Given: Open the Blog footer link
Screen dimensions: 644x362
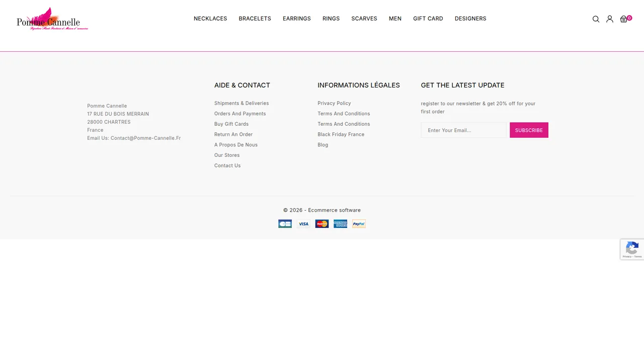Looking at the screenshot, I should click(x=323, y=145).
